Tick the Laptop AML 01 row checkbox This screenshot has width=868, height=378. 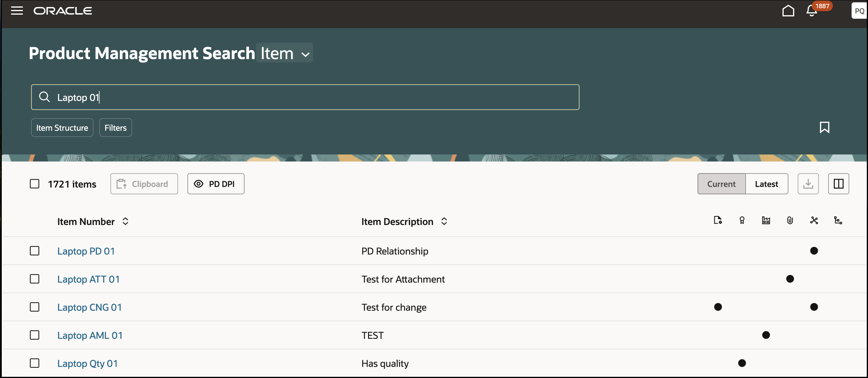(x=34, y=335)
